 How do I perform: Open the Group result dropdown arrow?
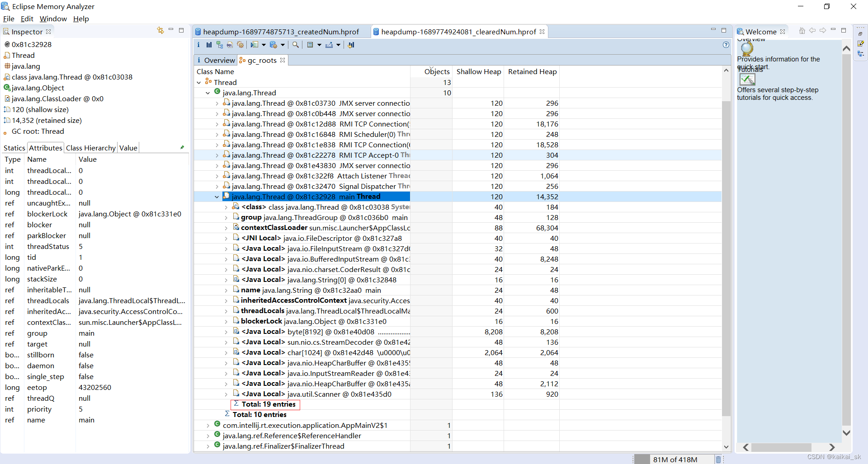(x=319, y=45)
